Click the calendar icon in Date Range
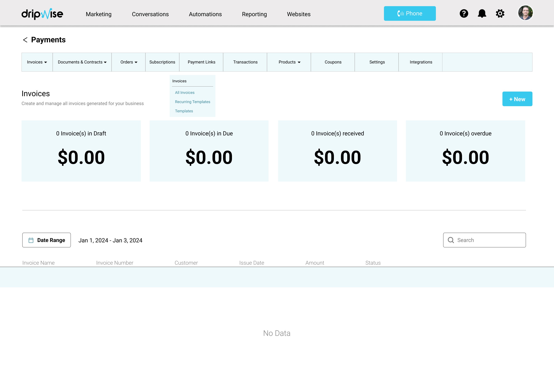This screenshot has width=554, height=392. pos(31,240)
